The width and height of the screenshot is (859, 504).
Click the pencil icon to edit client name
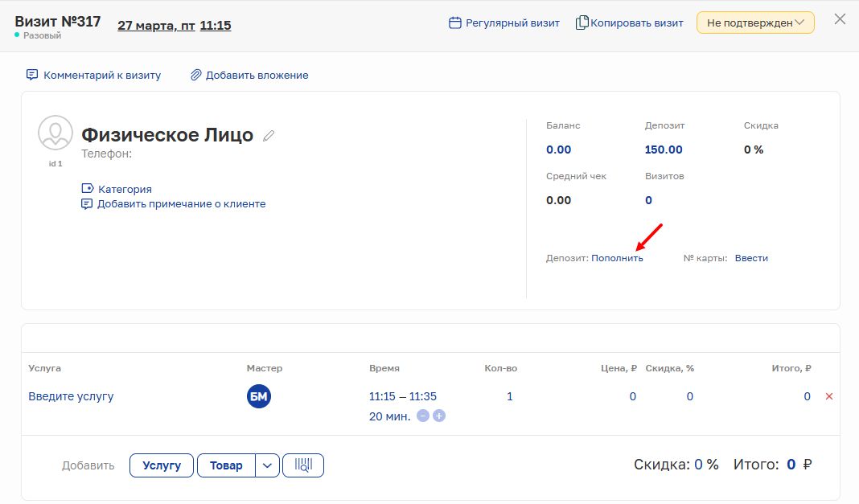269,136
